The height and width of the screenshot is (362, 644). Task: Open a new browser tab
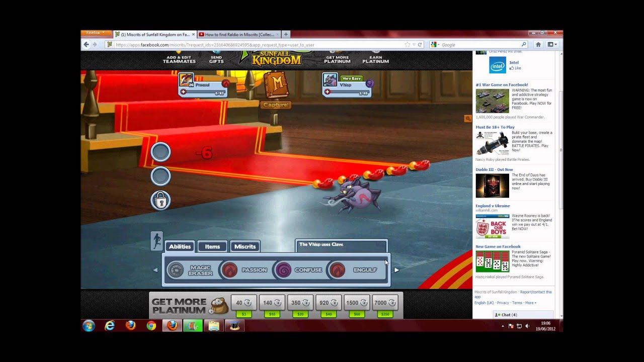point(286,35)
